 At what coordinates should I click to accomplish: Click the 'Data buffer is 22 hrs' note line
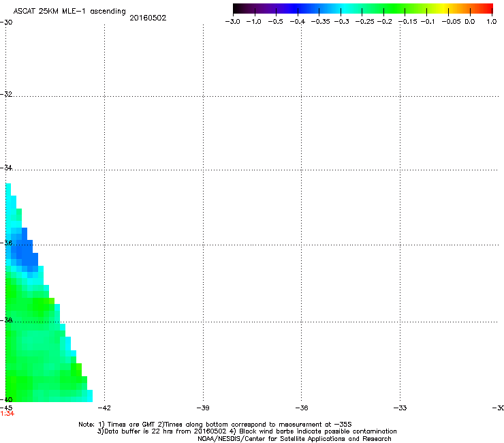[x=247, y=431]
